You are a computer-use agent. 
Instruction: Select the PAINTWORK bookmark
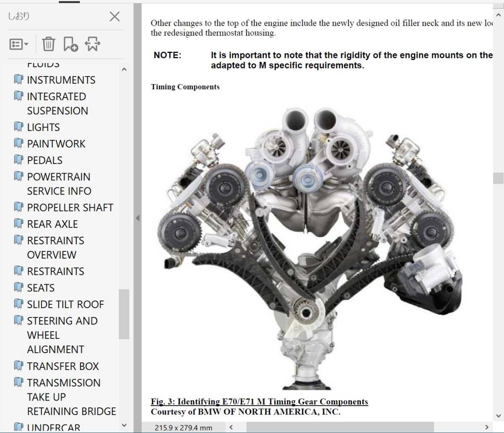click(x=56, y=144)
